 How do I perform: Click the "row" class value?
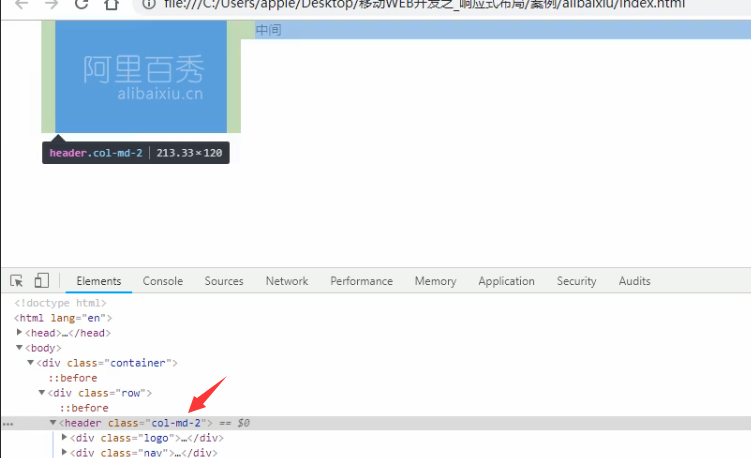coord(130,393)
